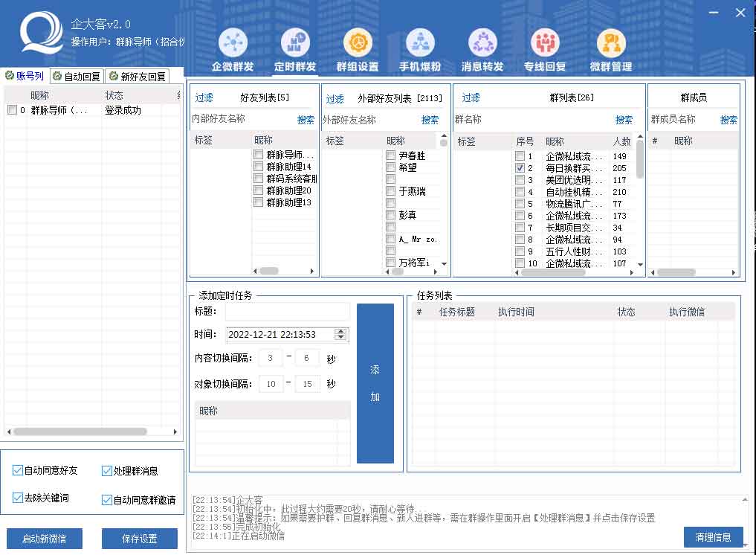Screen dimensions: 756x555
Task: Uncheck the 每日换群 group row checkbox
Action: (520, 169)
